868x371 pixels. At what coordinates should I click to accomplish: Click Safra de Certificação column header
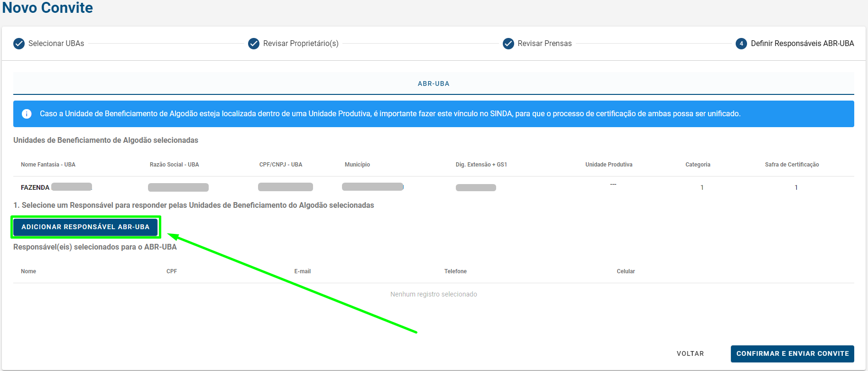pos(792,165)
